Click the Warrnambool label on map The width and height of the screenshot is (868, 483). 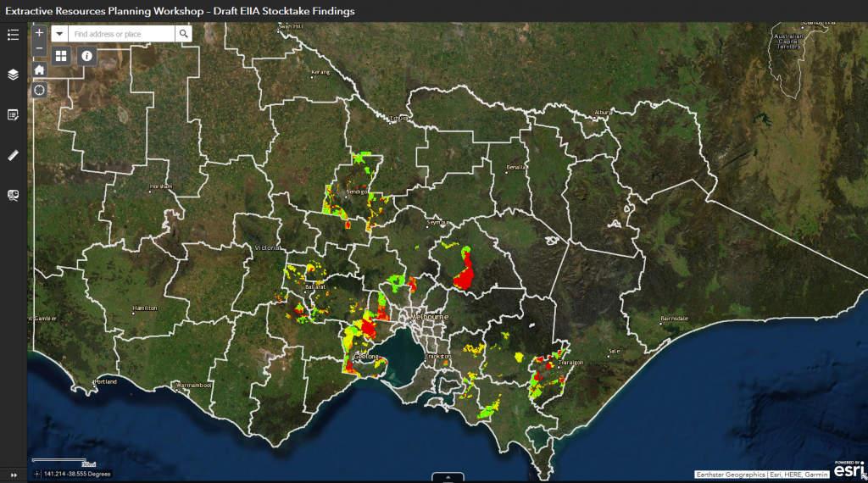pyautogui.click(x=194, y=385)
